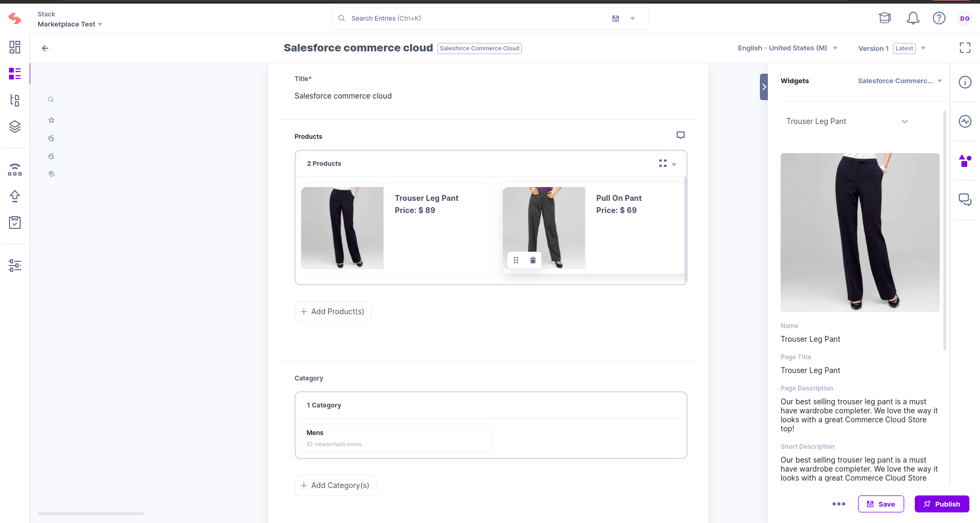Open the learning academy cap icon
The width and height of the screenshot is (980, 523).
tap(885, 19)
